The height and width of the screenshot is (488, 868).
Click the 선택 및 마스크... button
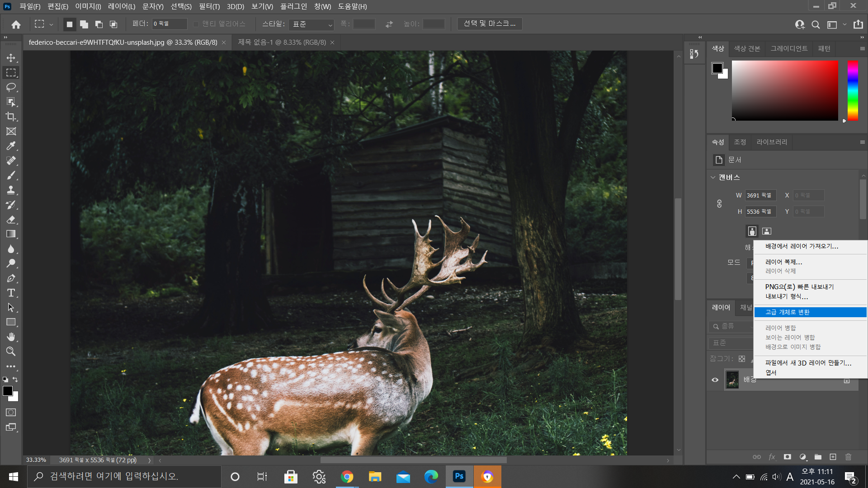(490, 23)
